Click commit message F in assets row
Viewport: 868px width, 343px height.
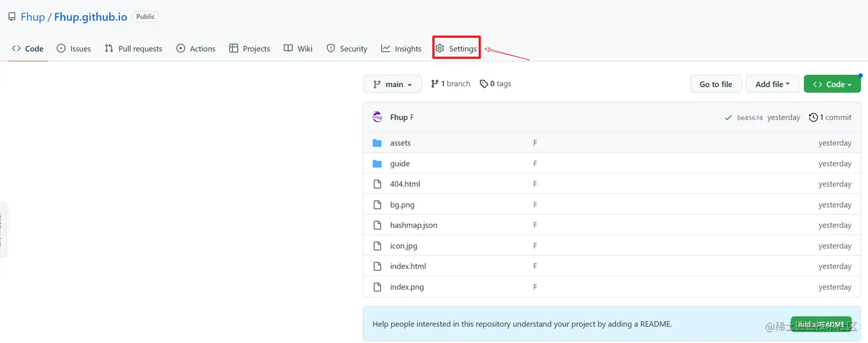(x=535, y=143)
